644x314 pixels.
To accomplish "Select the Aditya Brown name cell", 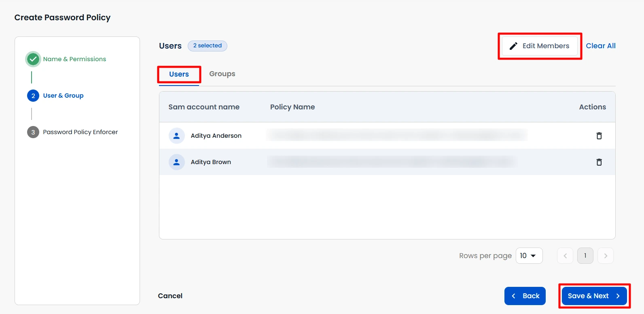I will coord(211,162).
